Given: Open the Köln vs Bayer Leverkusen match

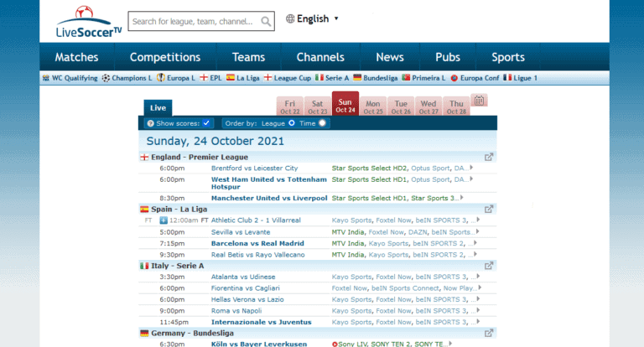Looking at the screenshot, I should (259, 344).
